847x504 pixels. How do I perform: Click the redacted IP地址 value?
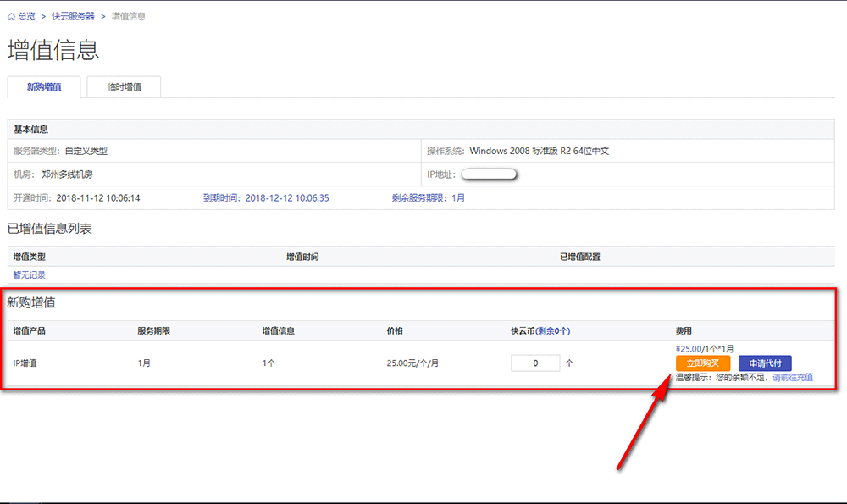pos(489,174)
